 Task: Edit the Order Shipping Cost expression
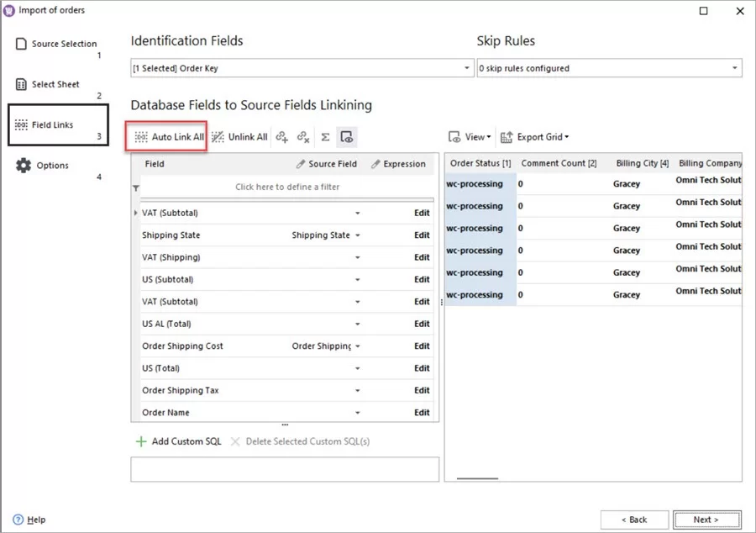click(x=421, y=346)
